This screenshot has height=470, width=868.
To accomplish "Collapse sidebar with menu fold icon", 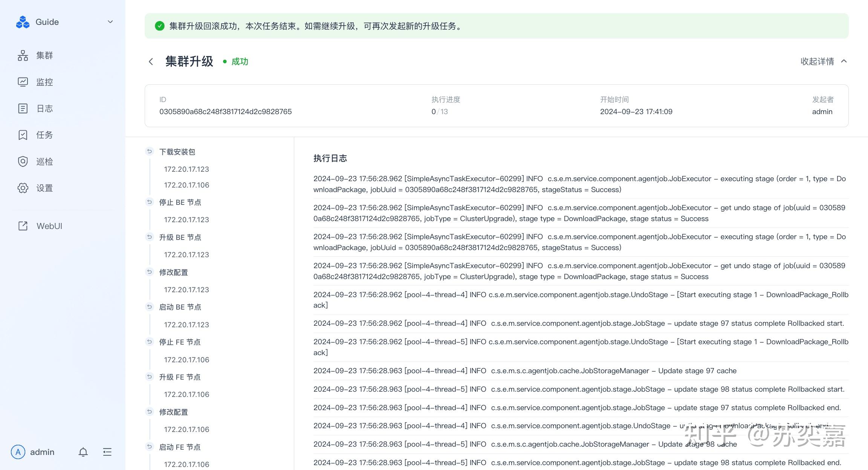I will [107, 452].
